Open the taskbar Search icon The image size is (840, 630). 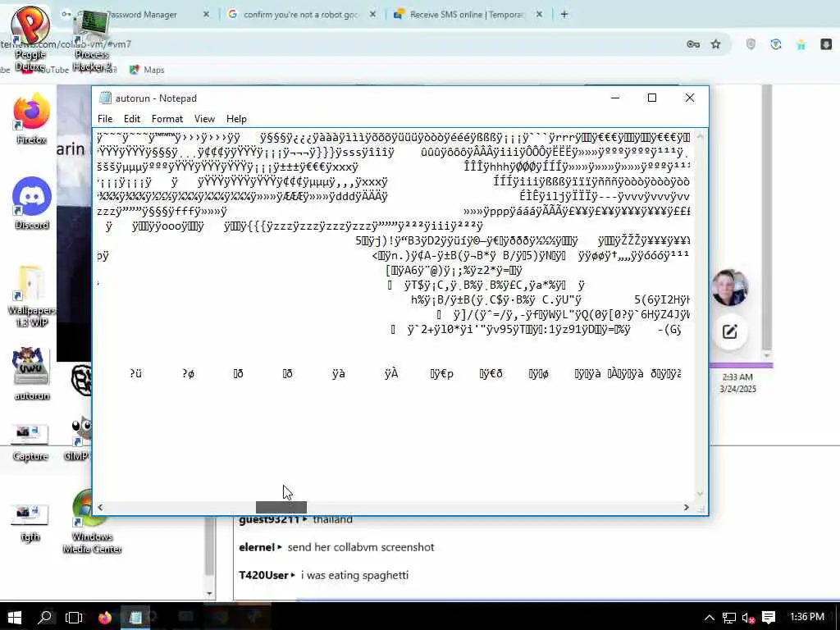(x=45, y=618)
